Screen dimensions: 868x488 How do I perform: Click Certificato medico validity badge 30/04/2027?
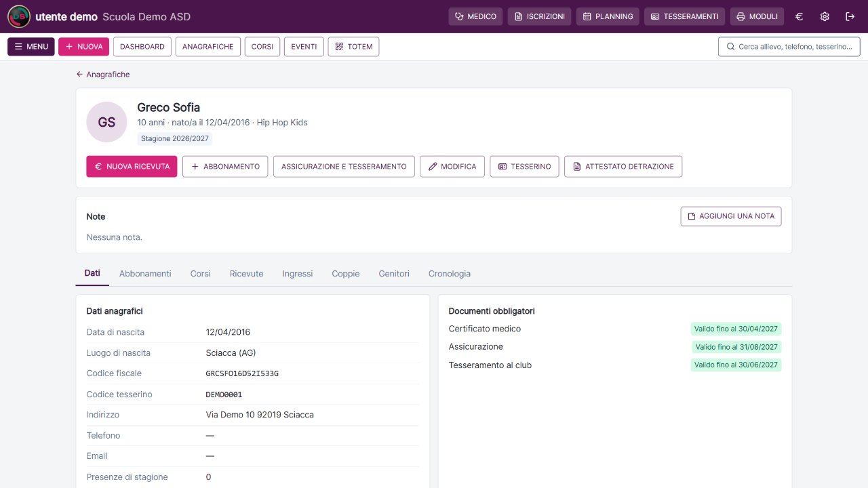[x=736, y=329]
